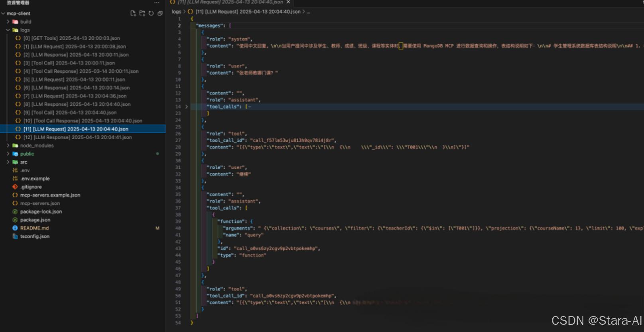Screen dimensions: 644x332
Task: Expand the build folder
Action: 8,22
